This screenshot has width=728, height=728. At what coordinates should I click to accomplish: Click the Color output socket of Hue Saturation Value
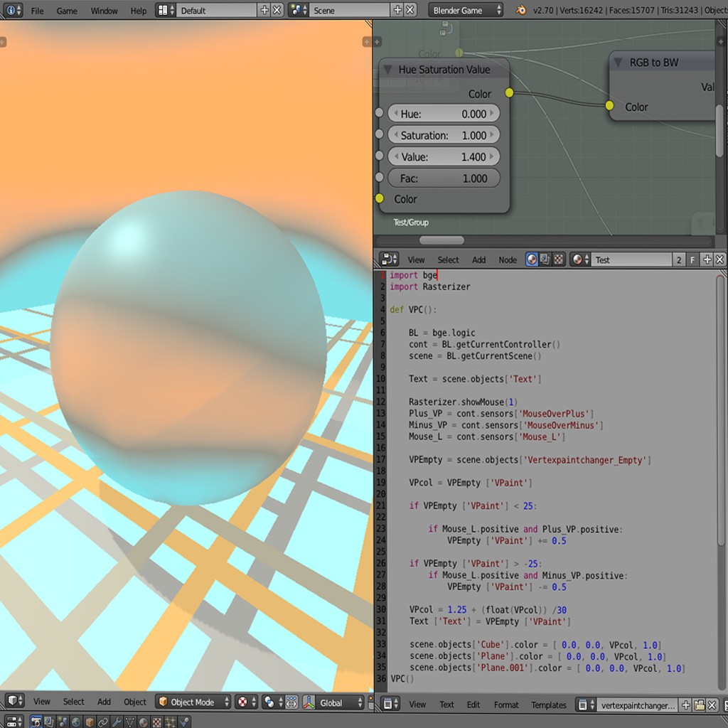pos(508,93)
